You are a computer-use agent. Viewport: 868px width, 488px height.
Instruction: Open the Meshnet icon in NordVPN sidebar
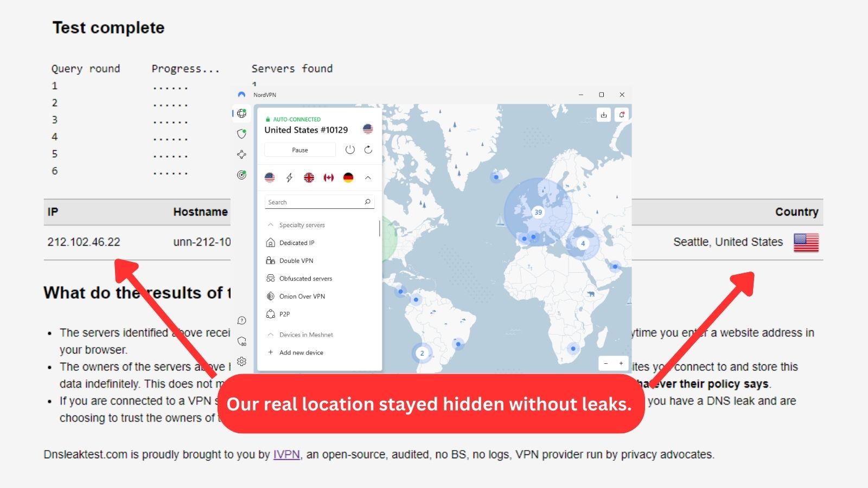[x=242, y=155]
